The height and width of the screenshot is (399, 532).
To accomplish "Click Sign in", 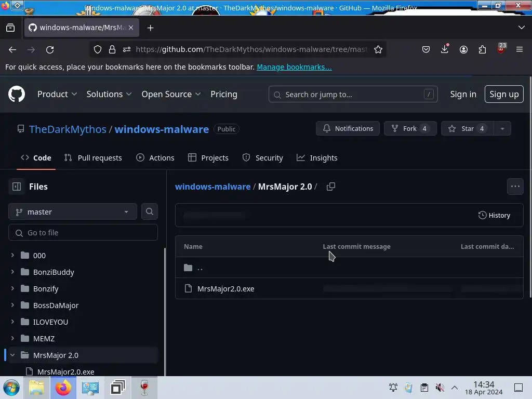I will [463, 94].
